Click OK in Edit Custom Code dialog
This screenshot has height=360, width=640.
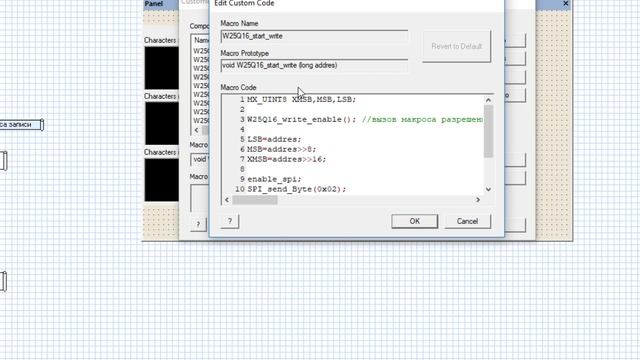tap(414, 221)
